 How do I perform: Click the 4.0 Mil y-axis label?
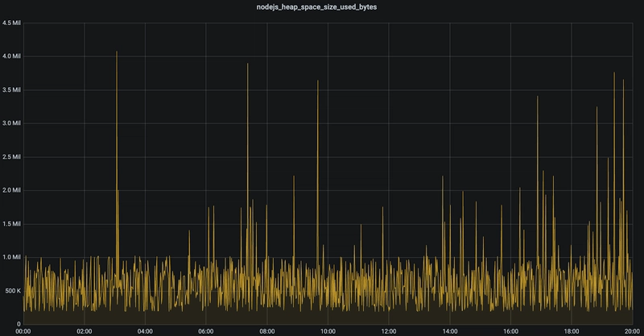11,56
